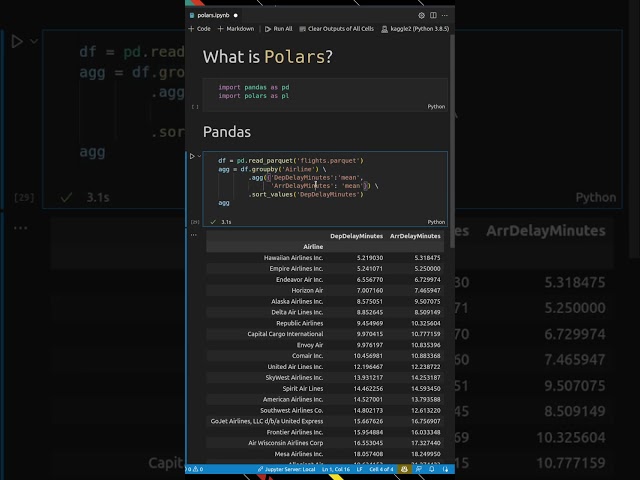Select the GoJet Airlines, LLC row label
This screenshot has width=640, height=480.
(267, 421)
